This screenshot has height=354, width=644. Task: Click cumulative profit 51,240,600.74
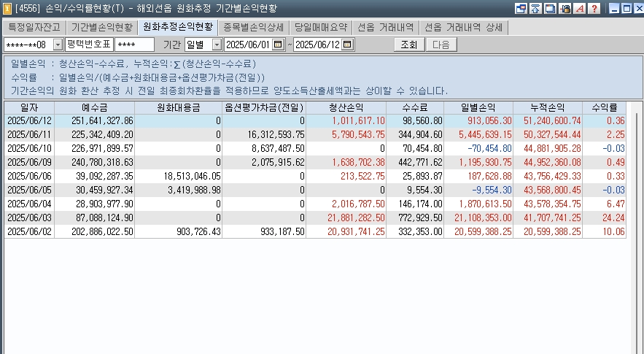pyautogui.click(x=548, y=120)
